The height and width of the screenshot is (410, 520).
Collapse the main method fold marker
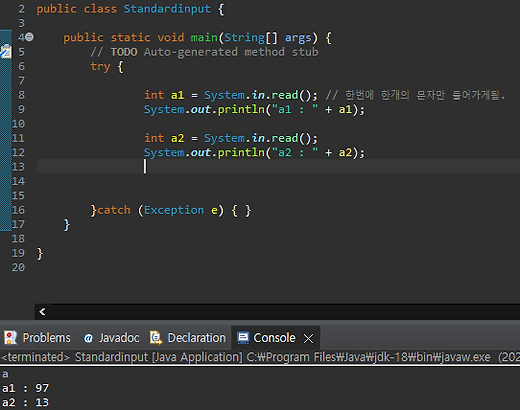coord(30,37)
